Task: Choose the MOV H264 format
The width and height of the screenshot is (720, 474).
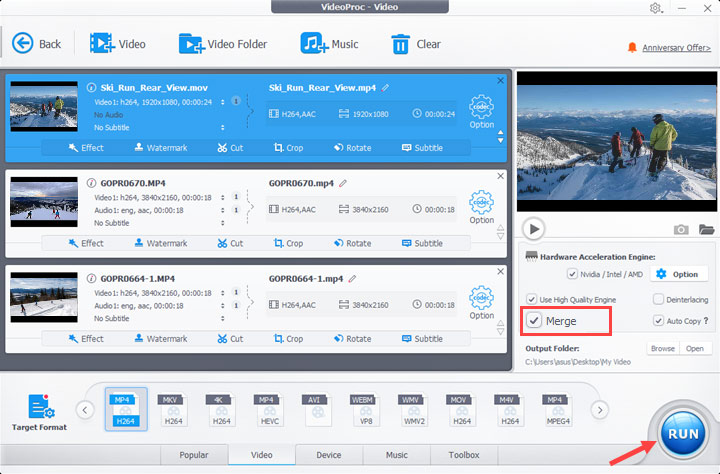Action: click(461, 409)
